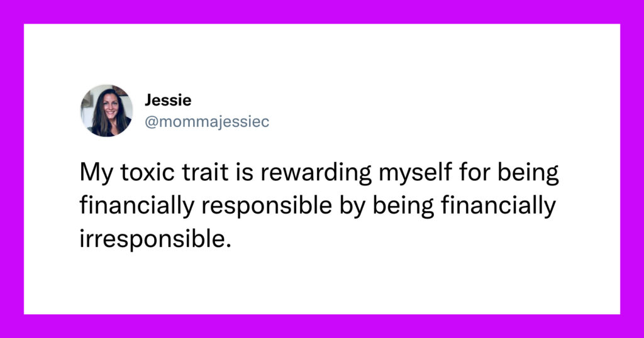
Task: Click "financially" at the start of the second line
Action: pos(136,206)
